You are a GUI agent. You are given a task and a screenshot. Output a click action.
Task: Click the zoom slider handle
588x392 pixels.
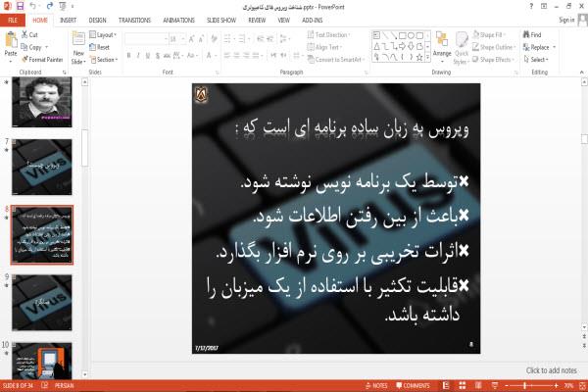pyautogui.click(x=524, y=385)
